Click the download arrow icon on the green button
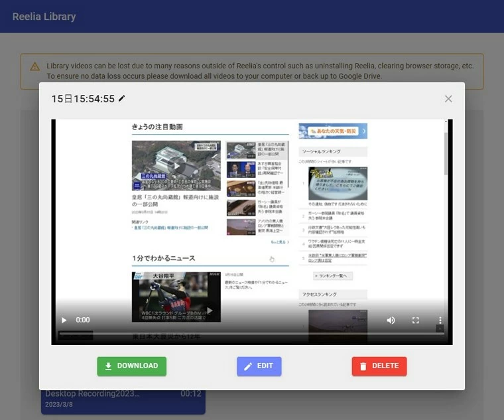Viewport: 504px width, 420px height. [108, 366]
